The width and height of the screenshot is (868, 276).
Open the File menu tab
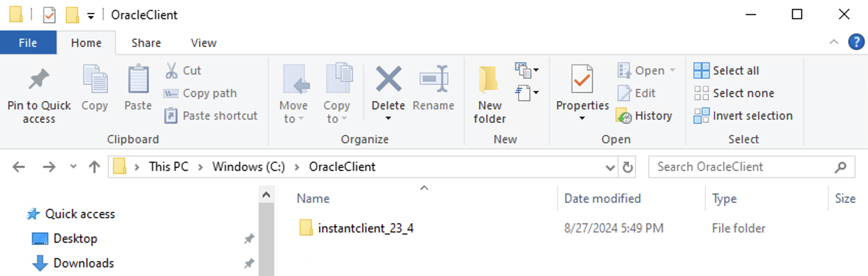[28, 43]
